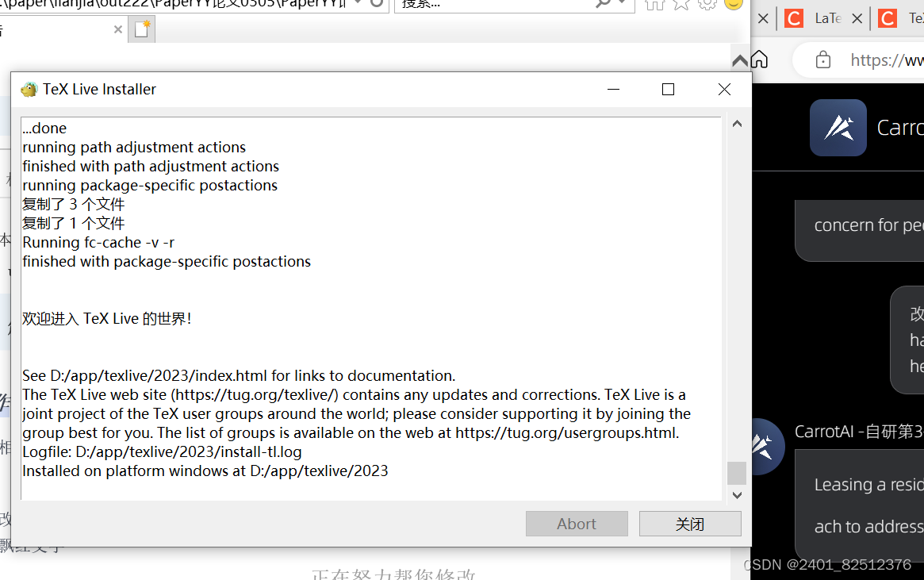Click the lock site-info icon in the right browser
The image size is (924, 580).
(823, 60)
